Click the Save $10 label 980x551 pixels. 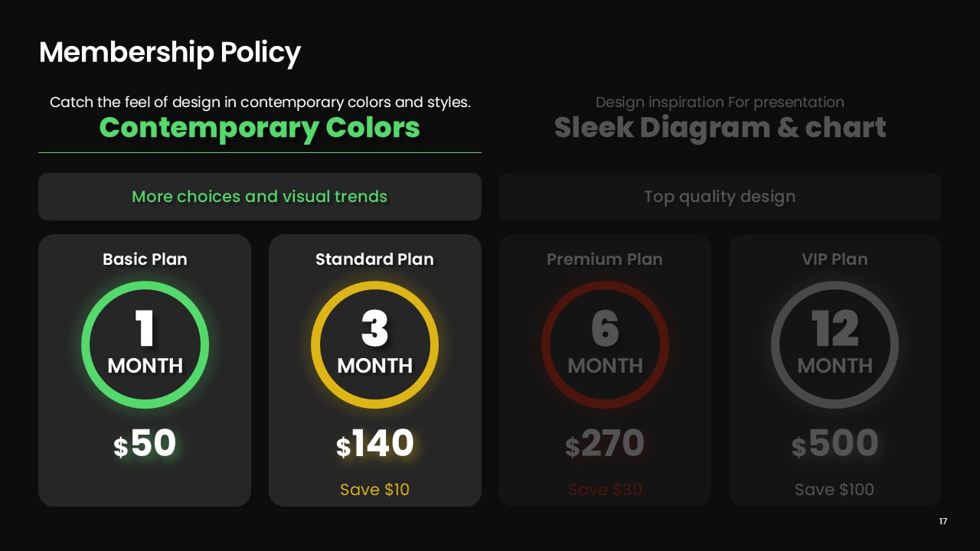tap(374, 489)
